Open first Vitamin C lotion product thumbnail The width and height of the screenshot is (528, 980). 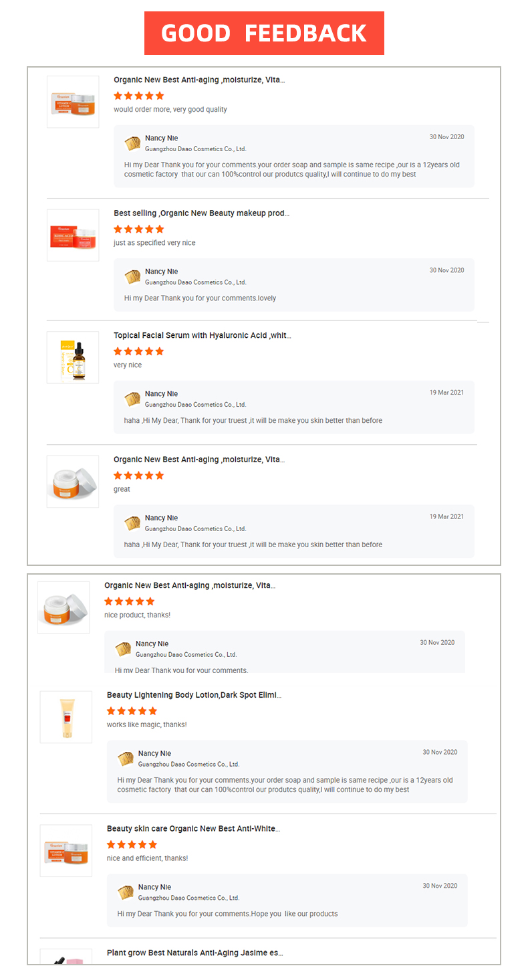73,102
